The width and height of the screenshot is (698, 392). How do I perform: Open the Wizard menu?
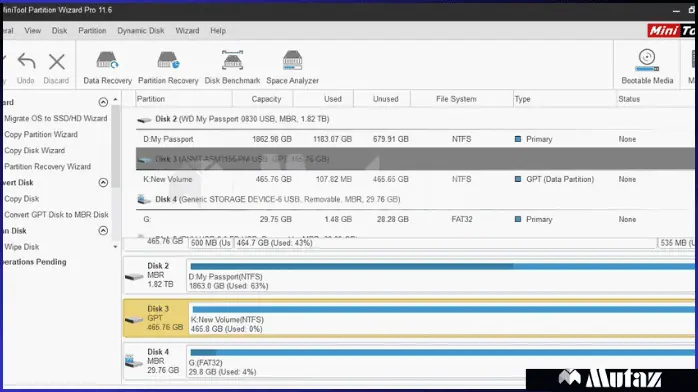[187, 31]
